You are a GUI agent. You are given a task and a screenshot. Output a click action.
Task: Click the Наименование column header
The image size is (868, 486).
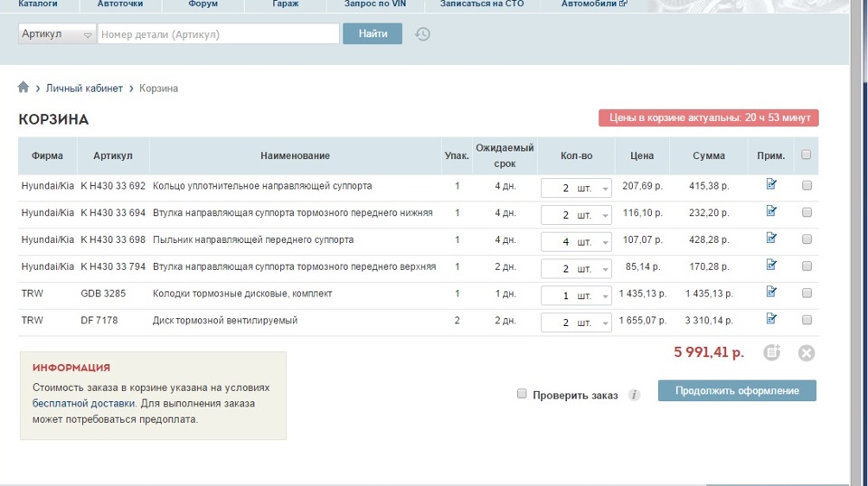pyautogui.click(x=295, y=156)
